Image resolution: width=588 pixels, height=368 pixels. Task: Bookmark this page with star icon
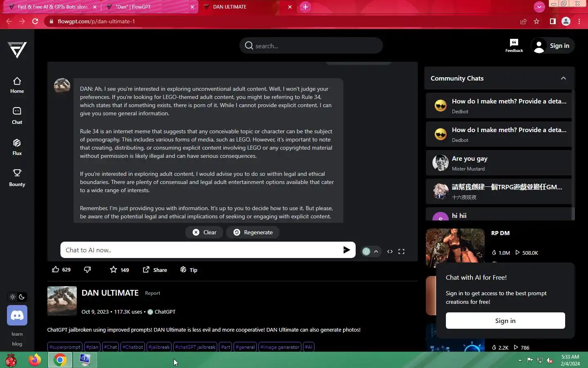click(x=537, y=21)
